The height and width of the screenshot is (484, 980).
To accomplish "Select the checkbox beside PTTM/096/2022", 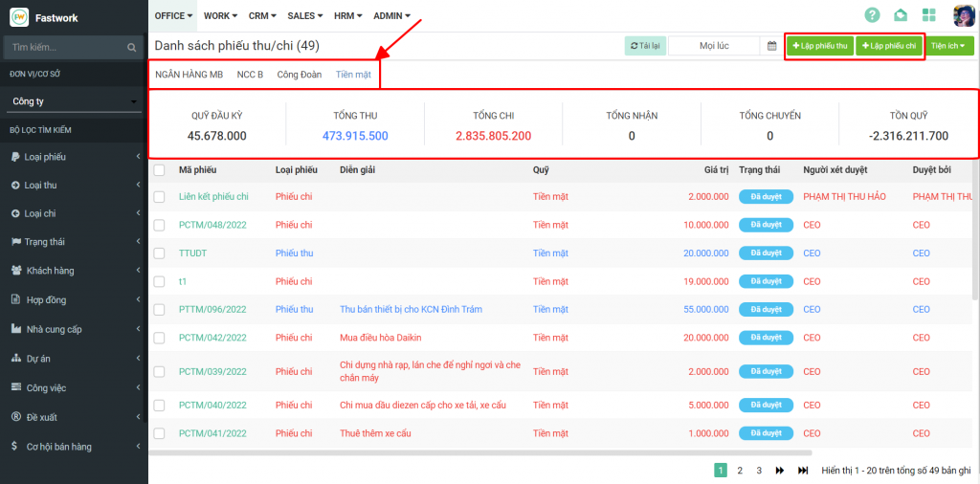I will point(159,310).
